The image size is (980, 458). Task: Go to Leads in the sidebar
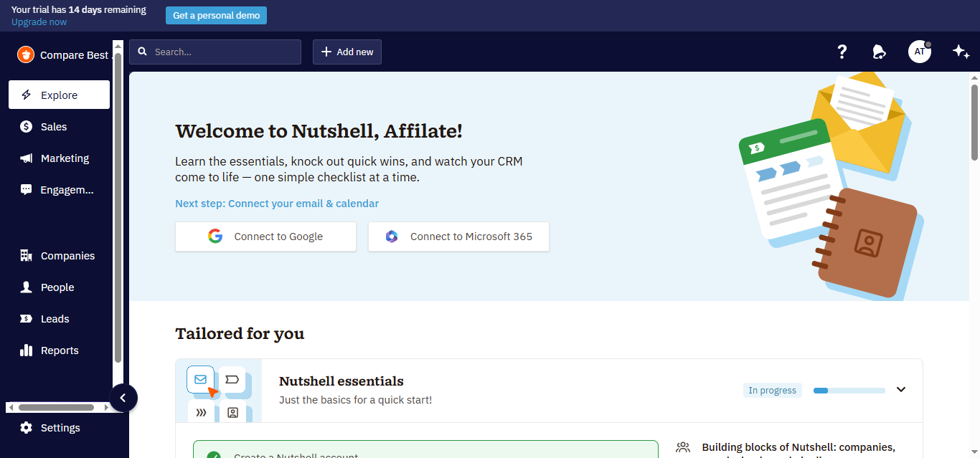click(59, 318)
